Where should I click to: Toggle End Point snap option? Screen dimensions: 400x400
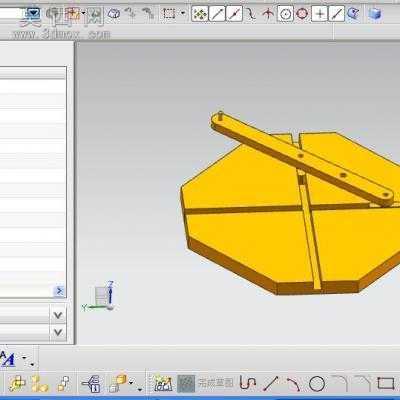pyautogui.click(x=217, y=14)
